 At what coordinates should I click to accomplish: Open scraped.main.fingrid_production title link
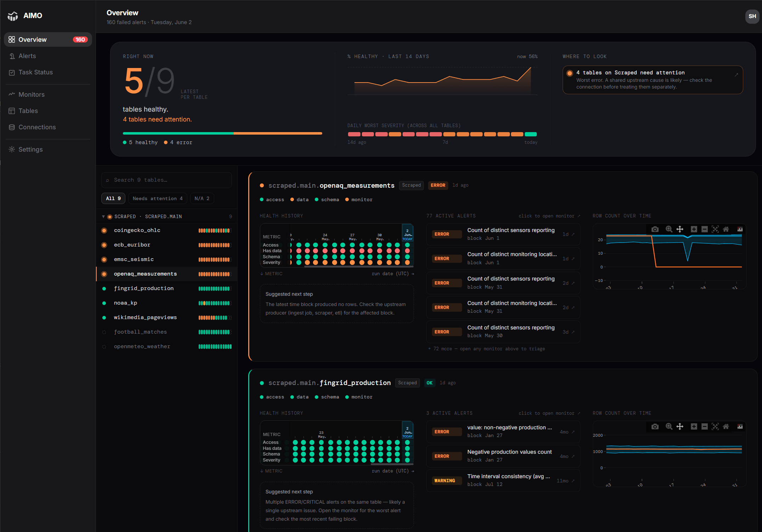tap(330, 383)
